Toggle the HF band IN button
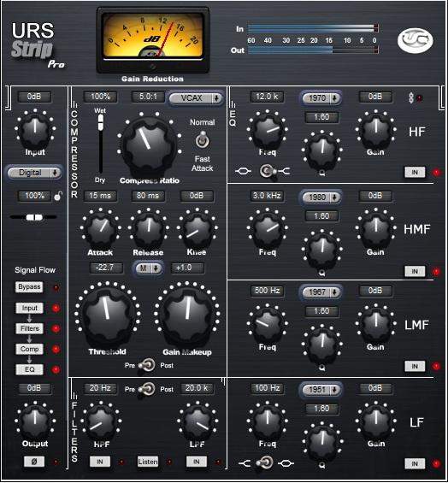Viewport: 448px width, 483px height. pyautogui.click(x=415, y=172)
